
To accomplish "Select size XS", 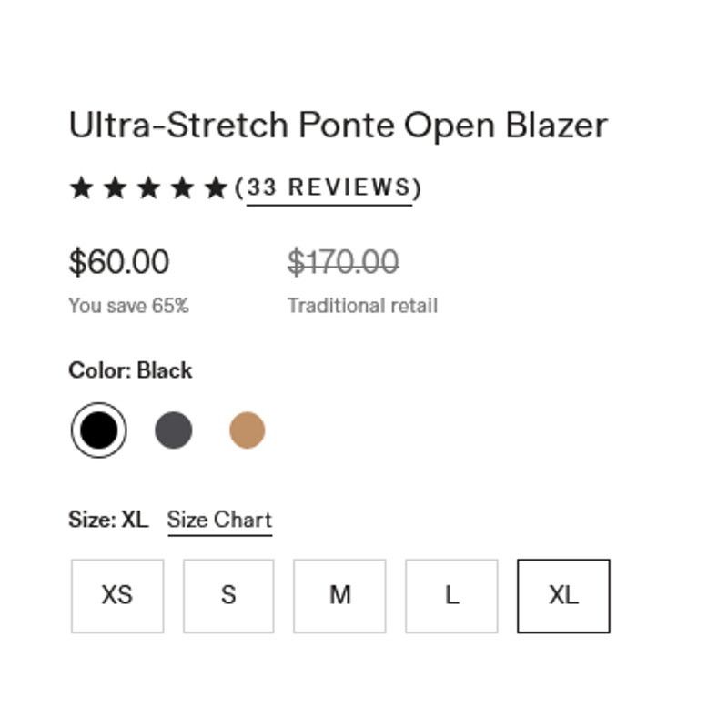I will (117, 596).
